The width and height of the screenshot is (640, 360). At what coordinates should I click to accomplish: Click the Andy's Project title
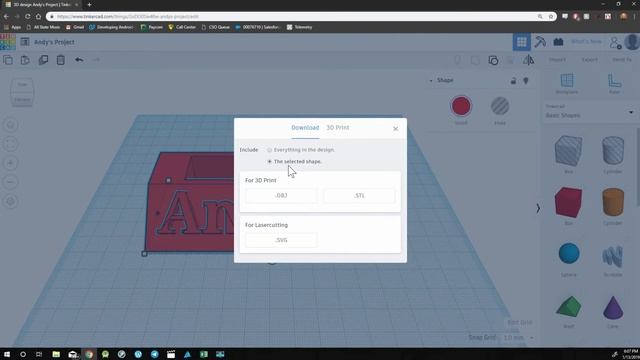click(x=54, y=42)
